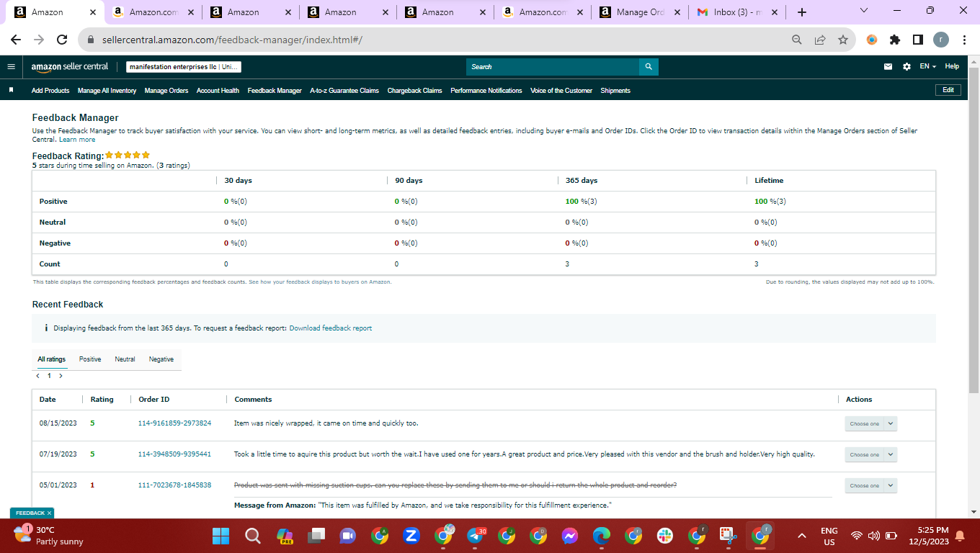Open Task View on the taskbar

tap(316, 536)
